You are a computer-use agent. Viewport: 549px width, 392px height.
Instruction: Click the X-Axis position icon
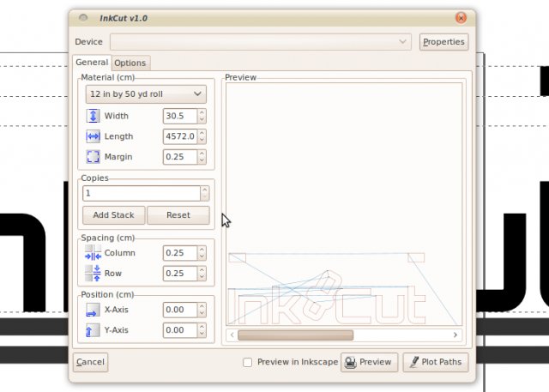coord(93,310)
